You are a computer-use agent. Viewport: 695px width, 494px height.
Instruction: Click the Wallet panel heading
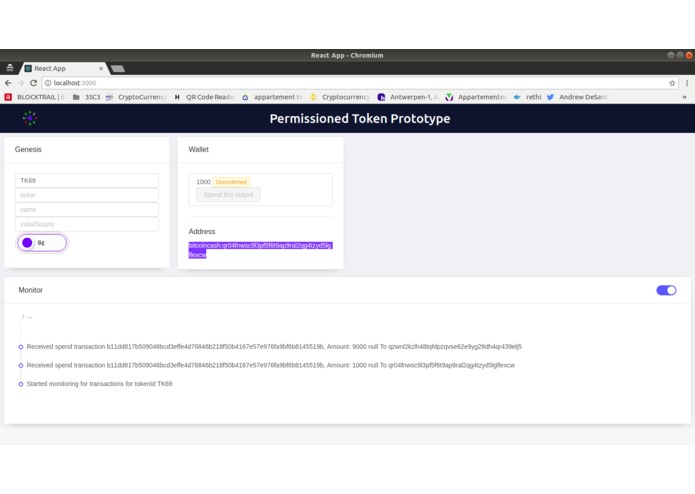(199, 149)
